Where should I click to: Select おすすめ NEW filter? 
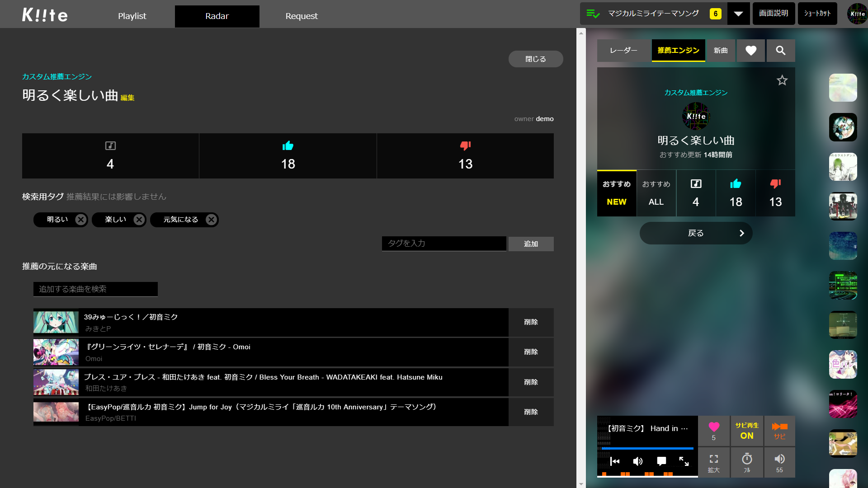pos(617,193)
